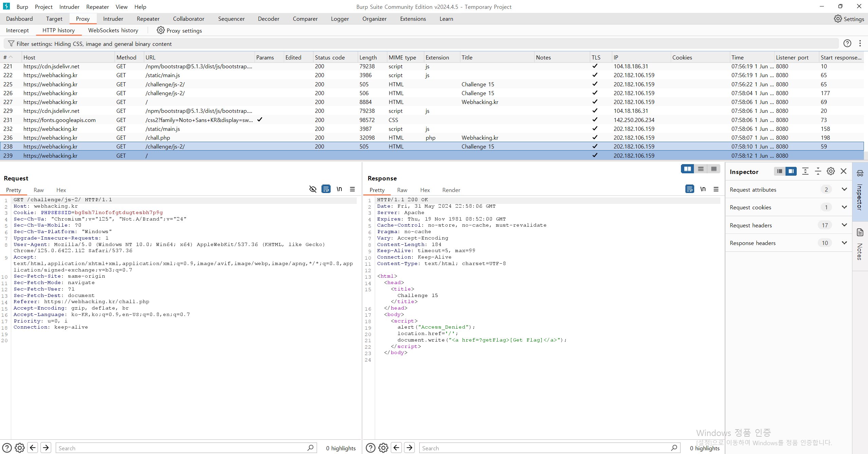The height and width of the screenshot is (454, 868).
Task: Open the Burp menu
Action: 22,7
